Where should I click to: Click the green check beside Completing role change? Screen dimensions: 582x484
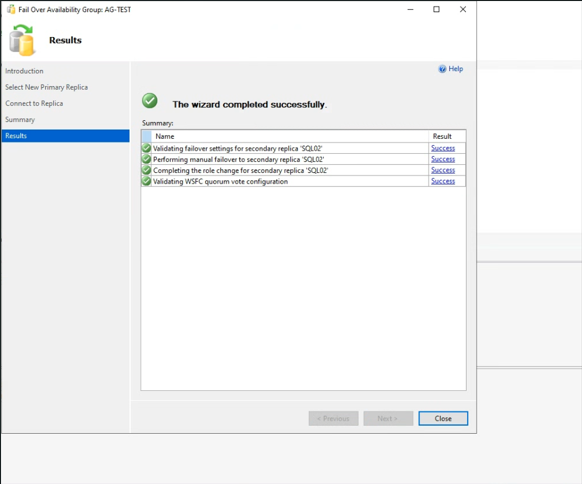pos(147,170)
